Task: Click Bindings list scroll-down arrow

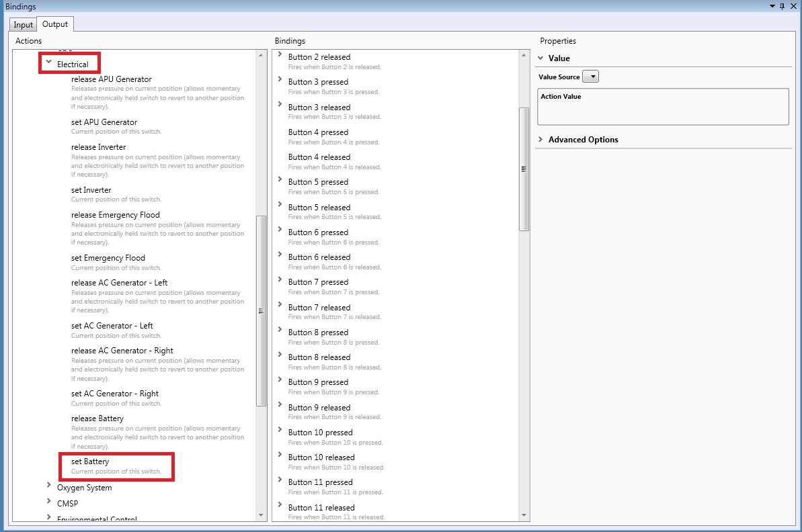Action: point(524,515)
